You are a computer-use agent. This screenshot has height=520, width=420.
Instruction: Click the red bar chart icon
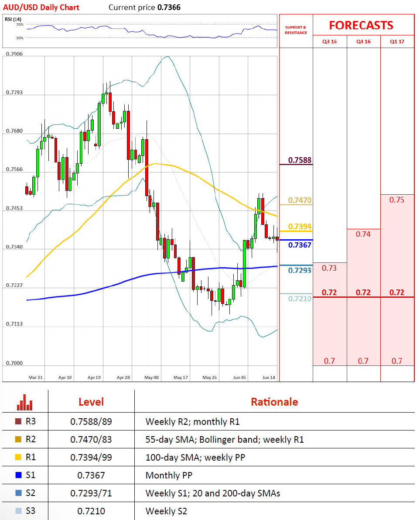click(x=25, y=402)
